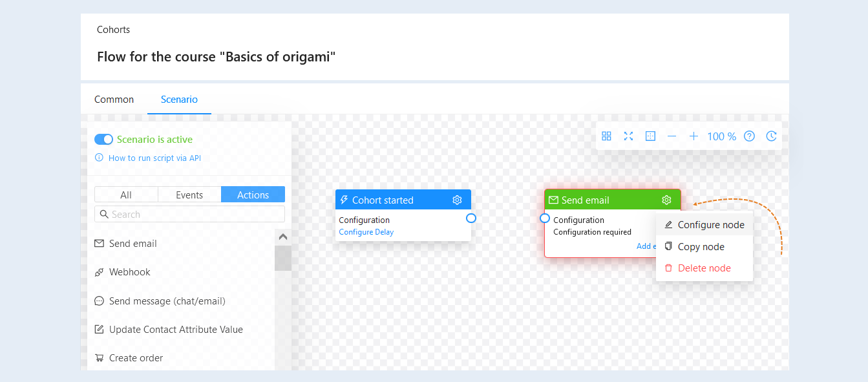
Task: Click the scroll up arrow in the actions list
Action: pyautogui.click(x=282, y=237)
